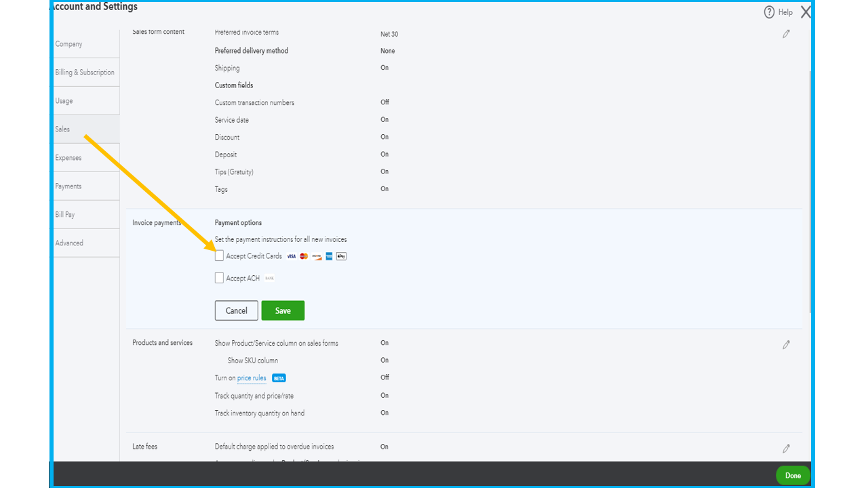Open the price rules link
868x488 pixels.
click(x=252, y=378)
